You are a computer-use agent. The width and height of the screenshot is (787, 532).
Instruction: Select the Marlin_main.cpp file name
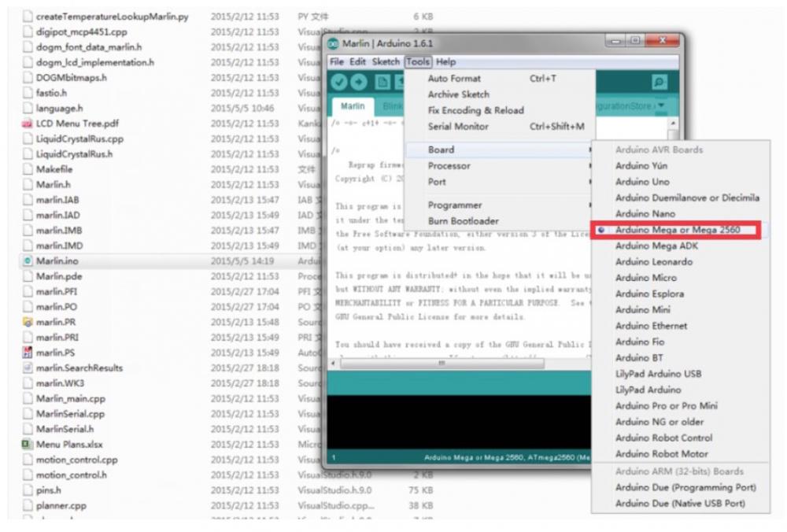tap(71, 398)
